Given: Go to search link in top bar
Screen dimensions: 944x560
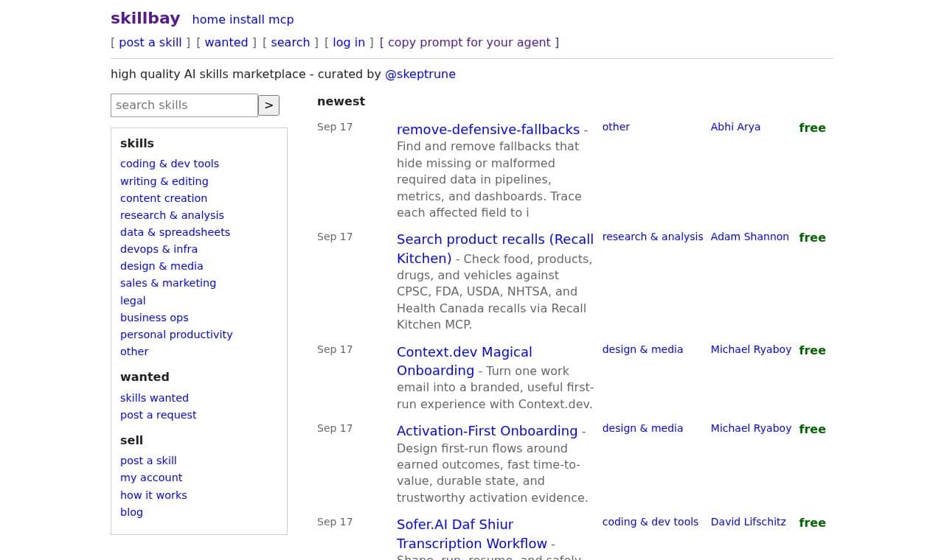Looking at the screenshot, I should (291, 43).
